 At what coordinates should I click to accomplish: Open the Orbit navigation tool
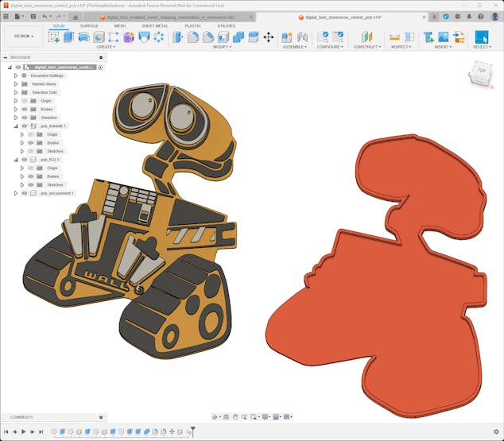[x=215, y=416]
